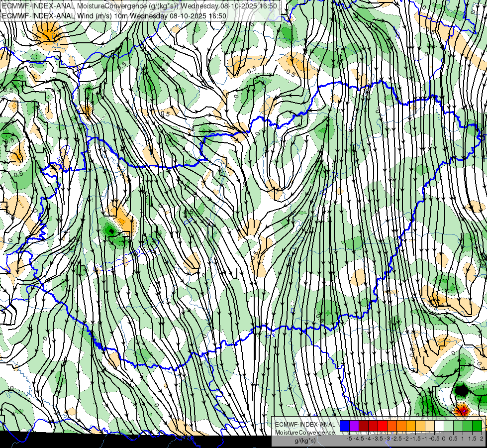Select the orange swatch between -2.5 and -2

(x=401, y=426)
